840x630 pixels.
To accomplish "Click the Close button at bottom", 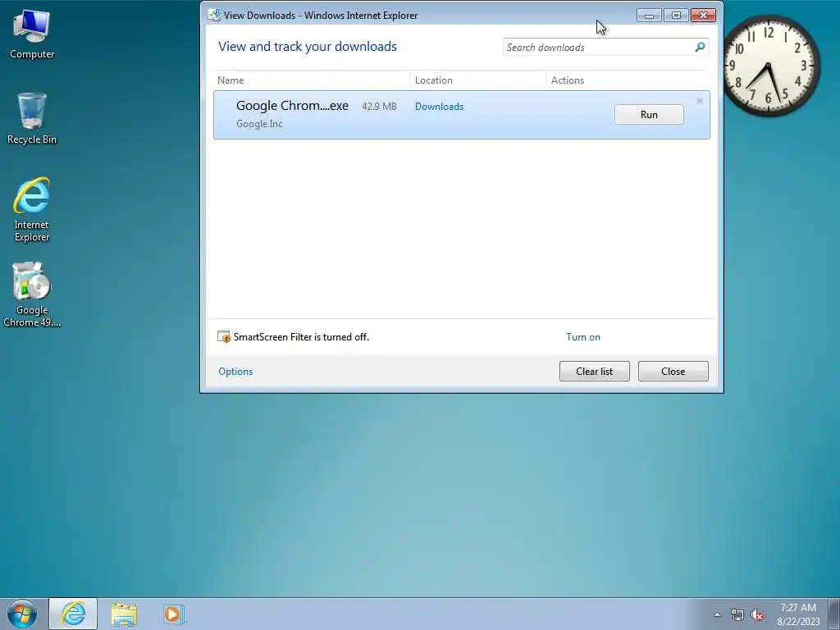I will click(x=673, y=372).
